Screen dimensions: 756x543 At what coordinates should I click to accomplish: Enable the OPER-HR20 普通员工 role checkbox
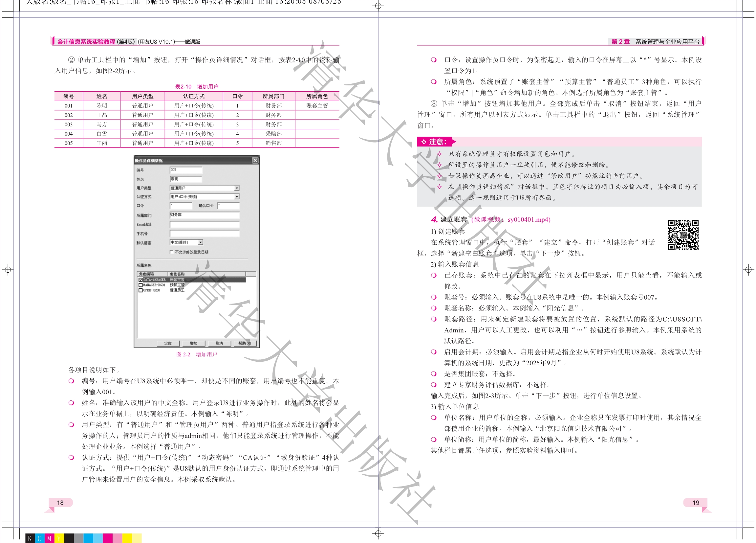pyautogui.click(x=141, y=290)
